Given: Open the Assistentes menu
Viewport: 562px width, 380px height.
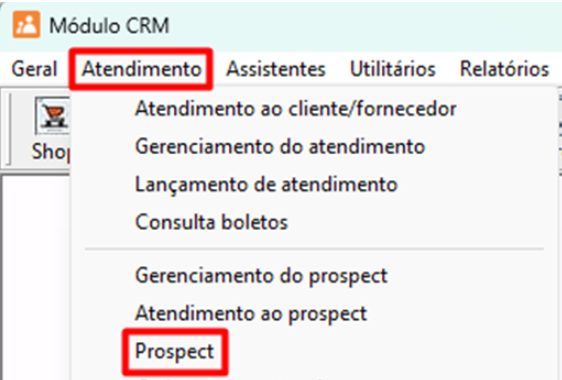Looking at the screenshot, I should (276, 69).
